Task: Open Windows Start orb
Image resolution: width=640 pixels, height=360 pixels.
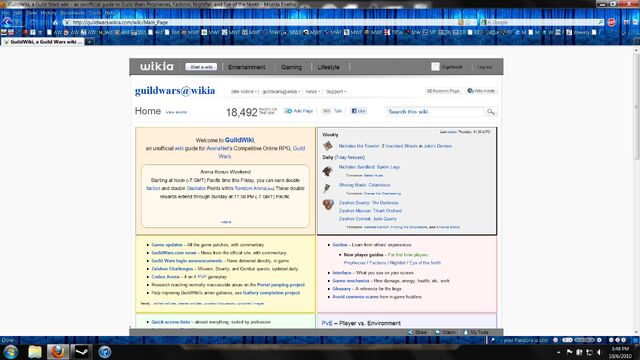Action: click(x=11, y=351)
